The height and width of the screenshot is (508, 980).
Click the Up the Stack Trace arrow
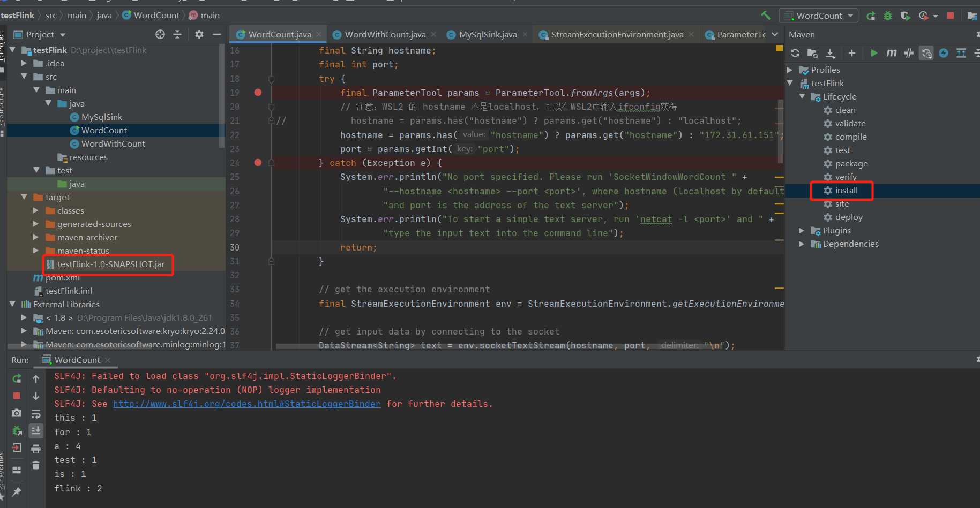[x=36, y=379]
